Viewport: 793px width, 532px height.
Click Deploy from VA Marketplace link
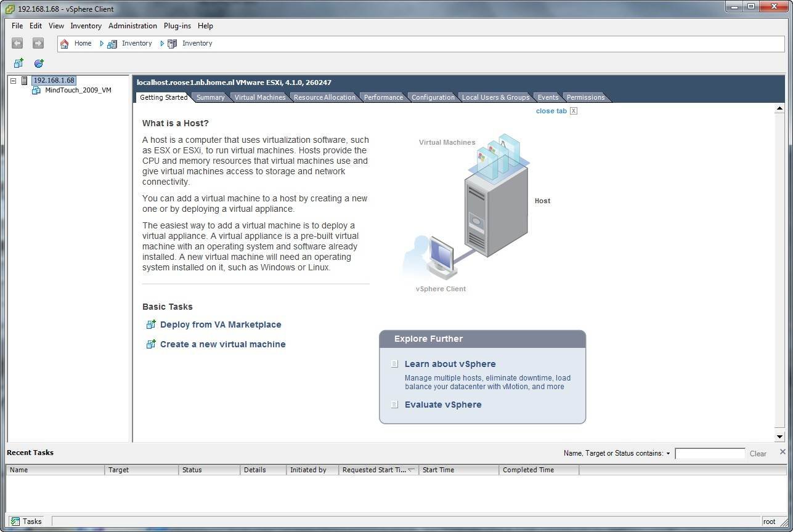(220, 324)
